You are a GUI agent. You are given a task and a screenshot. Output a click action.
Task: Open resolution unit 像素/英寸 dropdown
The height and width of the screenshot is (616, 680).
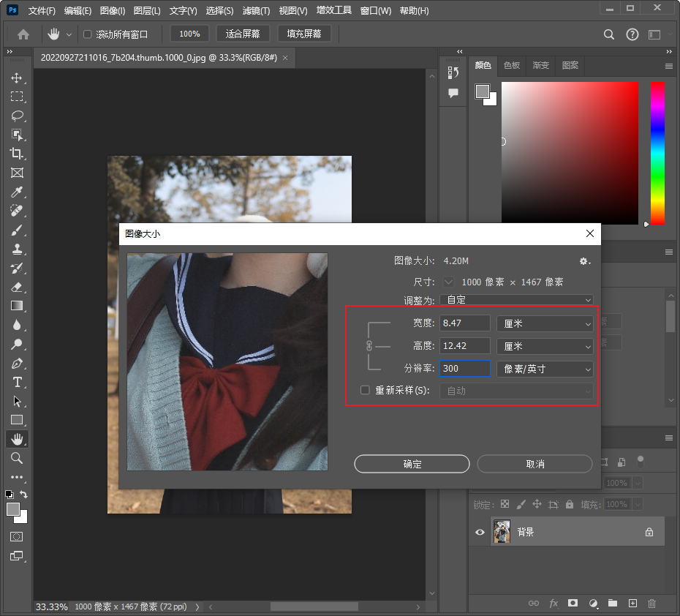coord(545,369)
